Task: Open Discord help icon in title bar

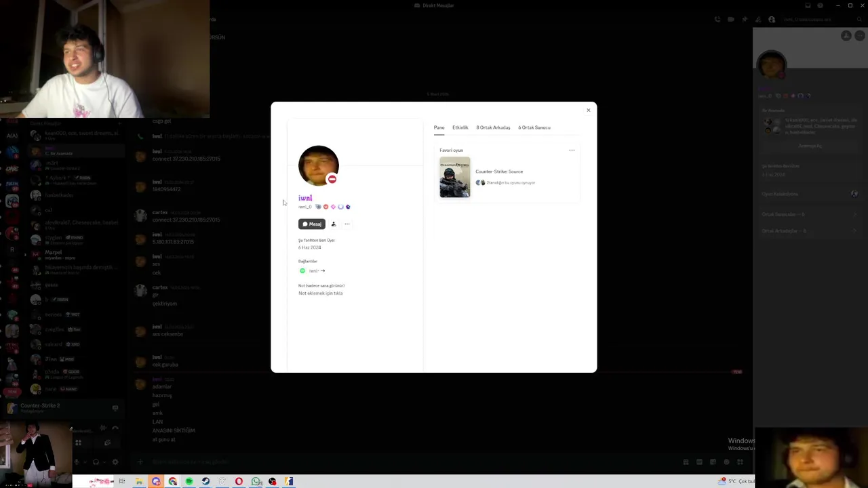Action: pos(819,5)
